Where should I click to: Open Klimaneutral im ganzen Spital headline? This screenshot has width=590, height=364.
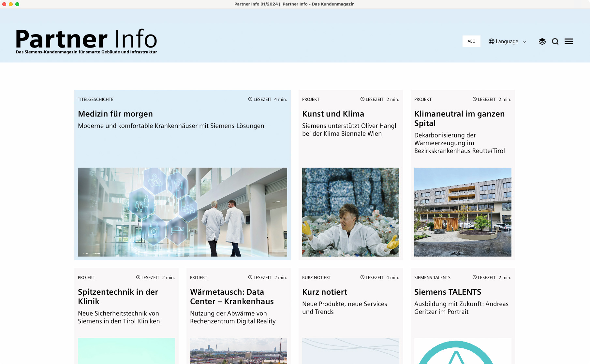click(x=459, y=119)
